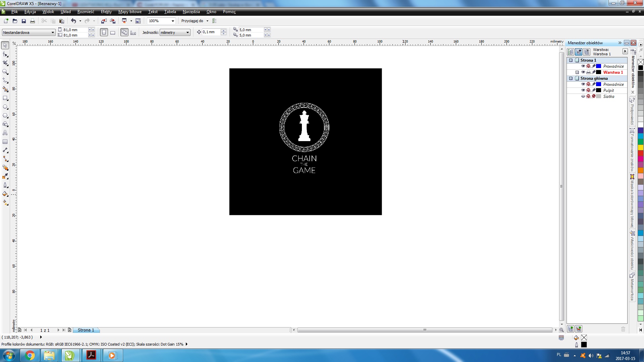
Task: Expand the Warstwa 1 layer tree node
Action: click(577, 72)
